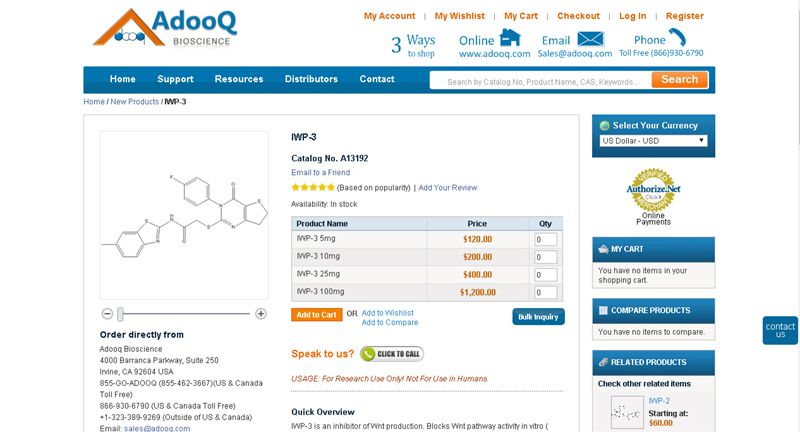Click the AdooQ Bioscience logo
The width and height of the screenshot is (800, 432).
coord(165,29)
